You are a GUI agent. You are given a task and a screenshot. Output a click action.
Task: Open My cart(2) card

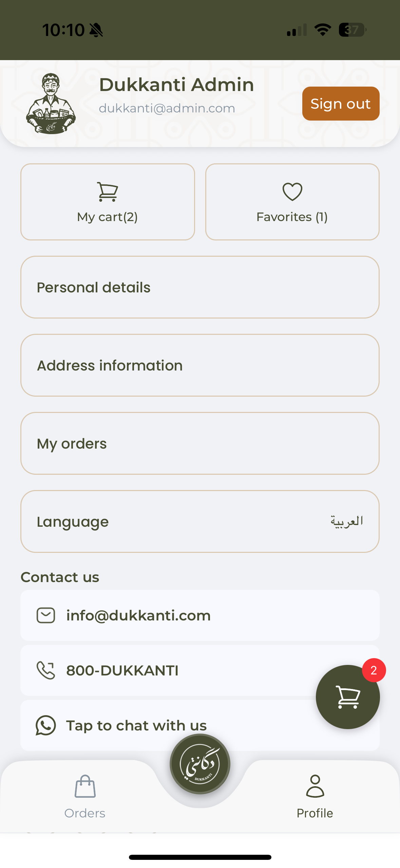click(x=108, y=202)
